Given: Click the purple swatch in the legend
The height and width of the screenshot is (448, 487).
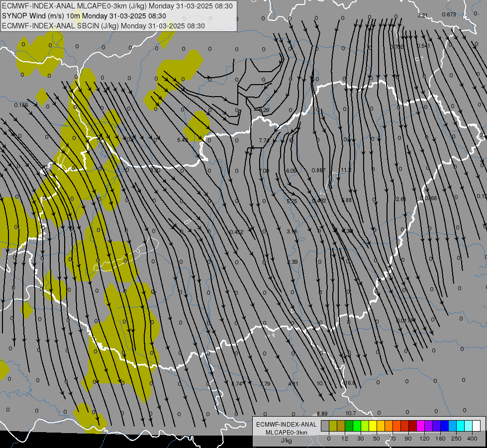Looking at the screenshot, I should (x=429, y=426).
